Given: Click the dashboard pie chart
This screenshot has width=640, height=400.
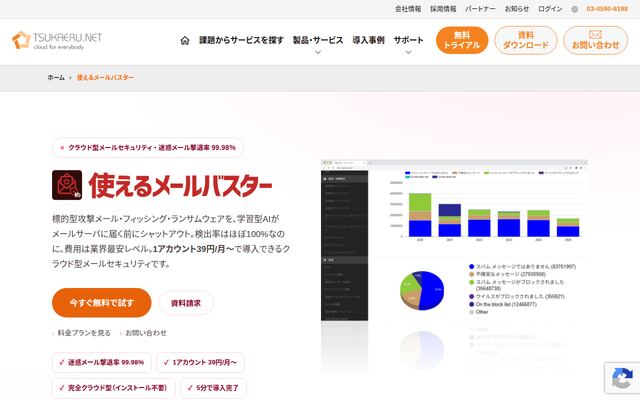Looking at the screenshot, I should click(422, 290).
